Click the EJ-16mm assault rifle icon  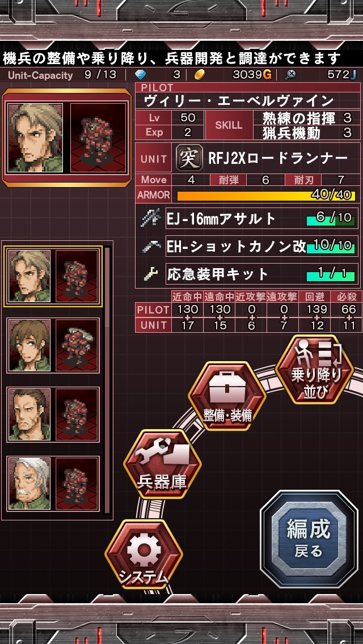(150, 218)
